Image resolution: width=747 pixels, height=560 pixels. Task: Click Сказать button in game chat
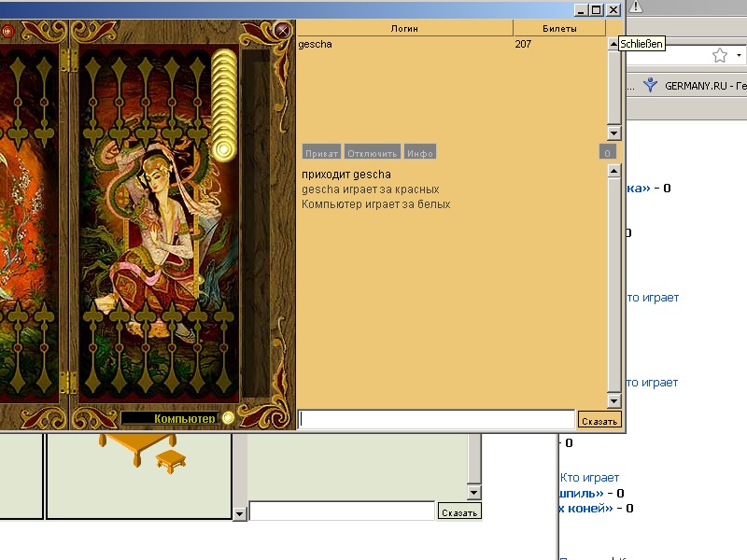599,421
